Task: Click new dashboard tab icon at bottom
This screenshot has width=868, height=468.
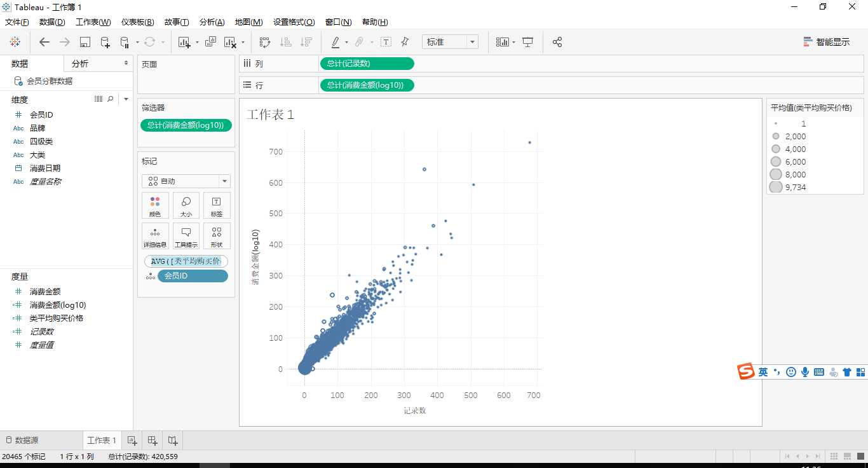Action: pos(153,440)
